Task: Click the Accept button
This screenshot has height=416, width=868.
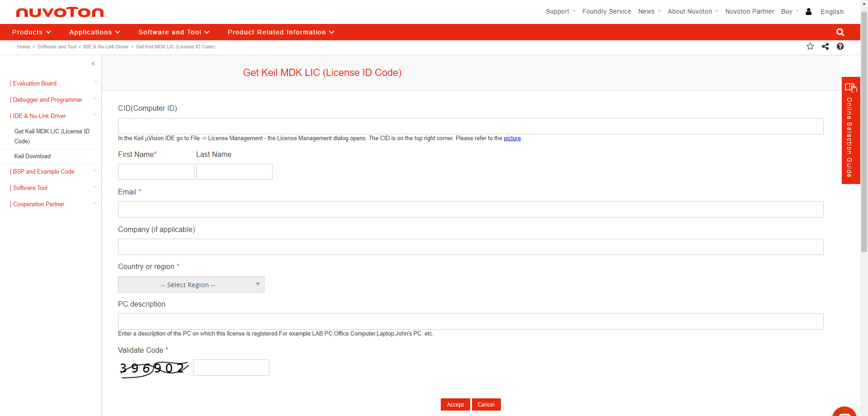Action: click(455, 404)
